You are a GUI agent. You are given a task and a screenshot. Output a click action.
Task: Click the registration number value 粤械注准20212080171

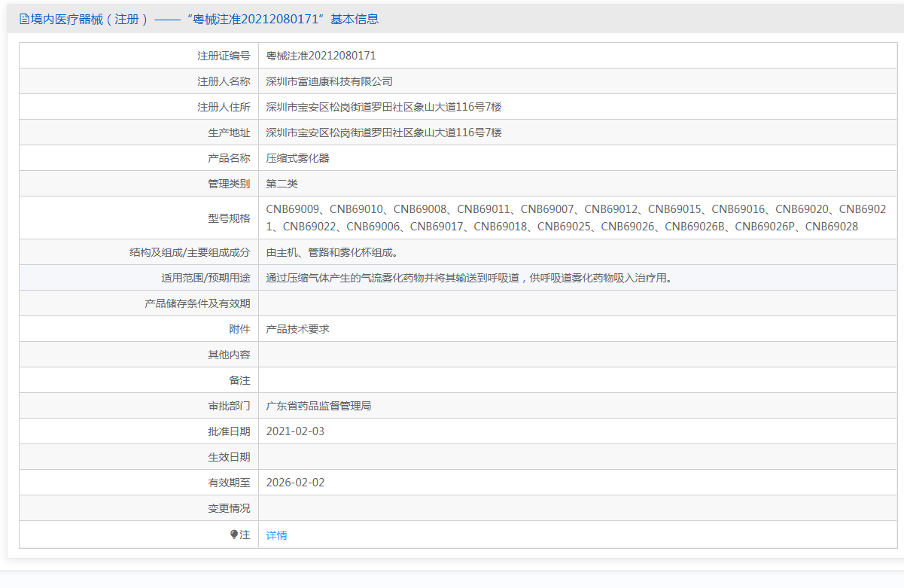[321, 56]
